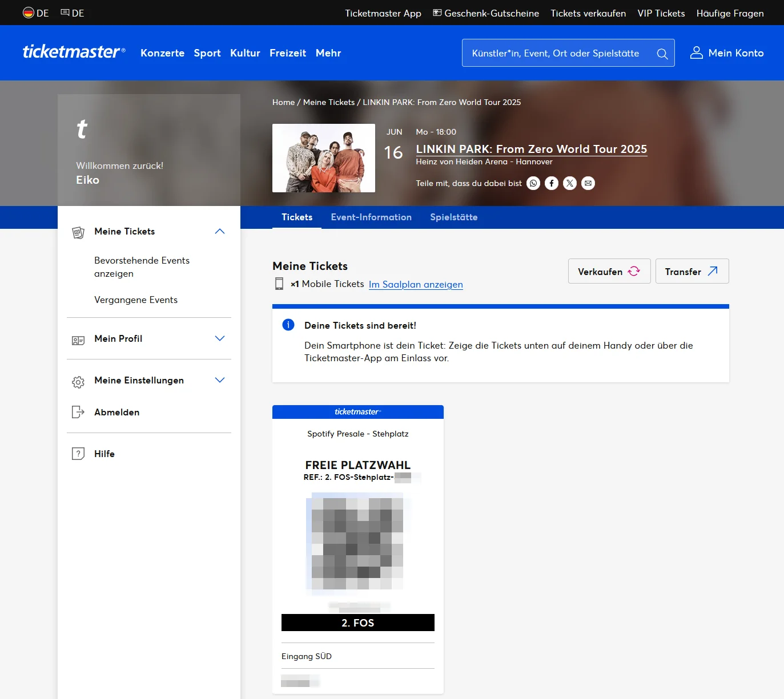Open the Freizeit menu
The width and height of the screenshot is (784, 699).
pos(288,53)
